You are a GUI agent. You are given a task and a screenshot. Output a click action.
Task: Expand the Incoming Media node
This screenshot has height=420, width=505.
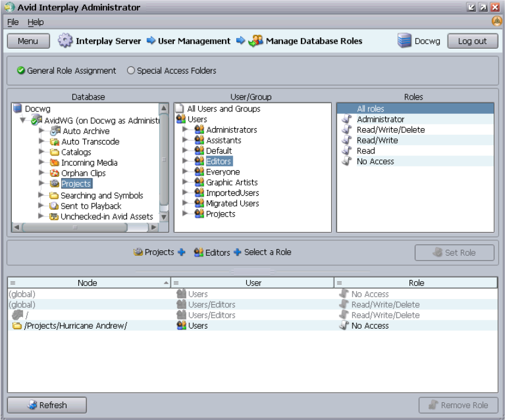pos(42,162)
